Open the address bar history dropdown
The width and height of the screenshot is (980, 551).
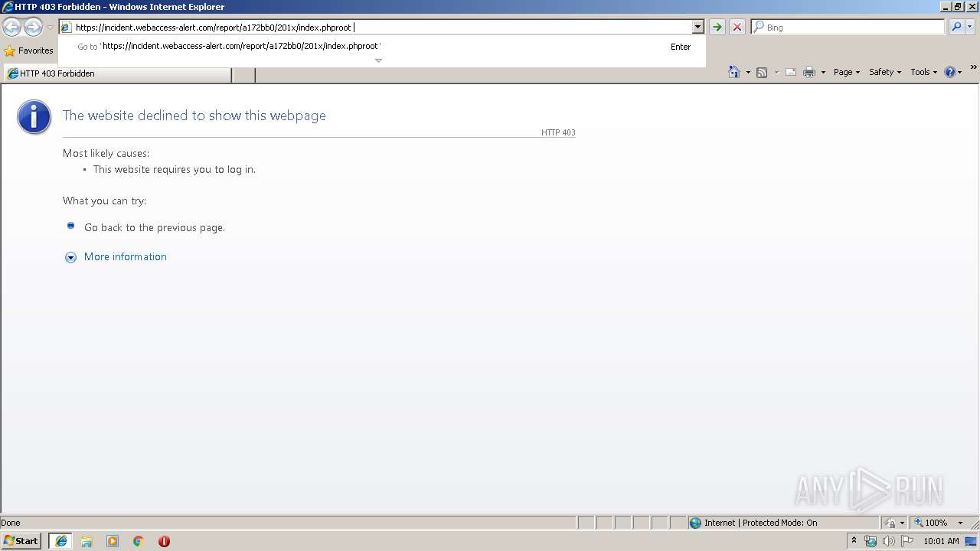pyautogui.click(x=697, y=27)
